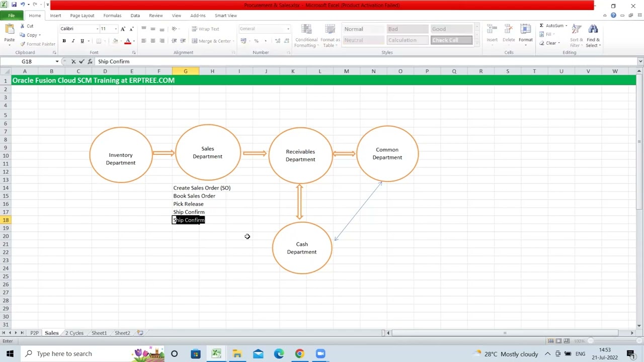Toggle Wrap Text on cell
Image resolution: width=644 pixels, height=362 pixels.
tap(205, 29)
